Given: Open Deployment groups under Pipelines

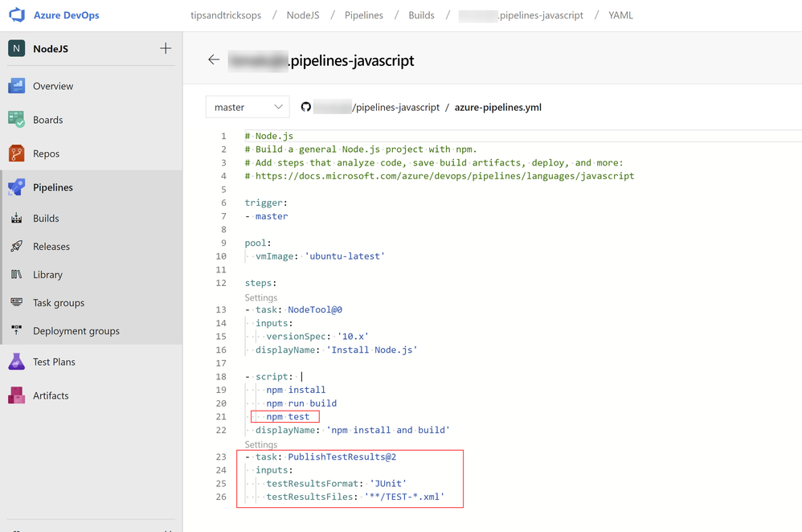Looking at the screenshot, I should (76, 331).
